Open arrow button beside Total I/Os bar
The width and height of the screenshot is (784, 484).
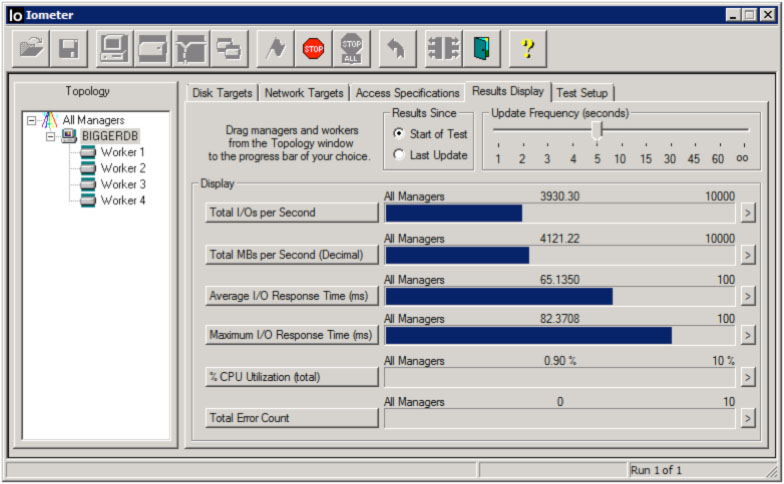(x=748, y=213)
